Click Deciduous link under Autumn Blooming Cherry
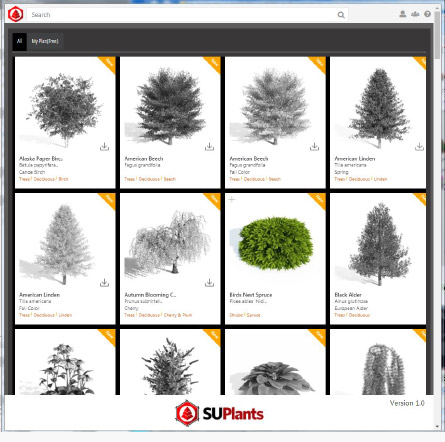 point(149,315)
